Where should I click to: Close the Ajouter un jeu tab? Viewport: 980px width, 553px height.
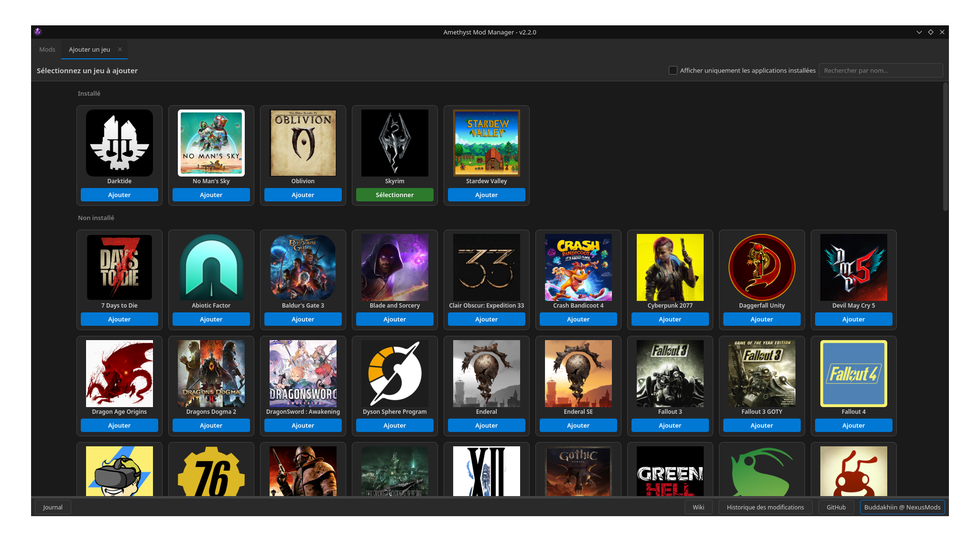click(120, 49)
